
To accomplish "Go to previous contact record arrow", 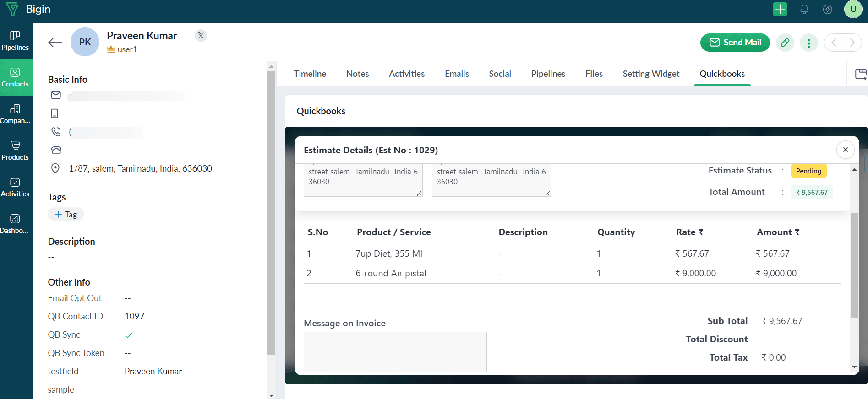I will point(834,43).
